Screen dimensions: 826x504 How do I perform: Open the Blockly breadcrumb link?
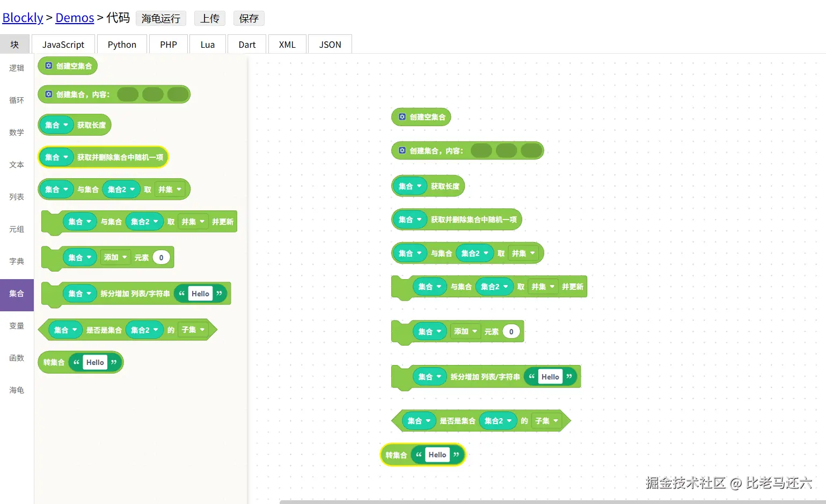coord(23,18)
